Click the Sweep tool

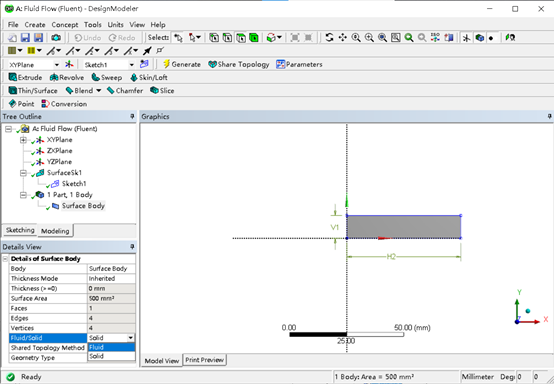coord(107,77)
